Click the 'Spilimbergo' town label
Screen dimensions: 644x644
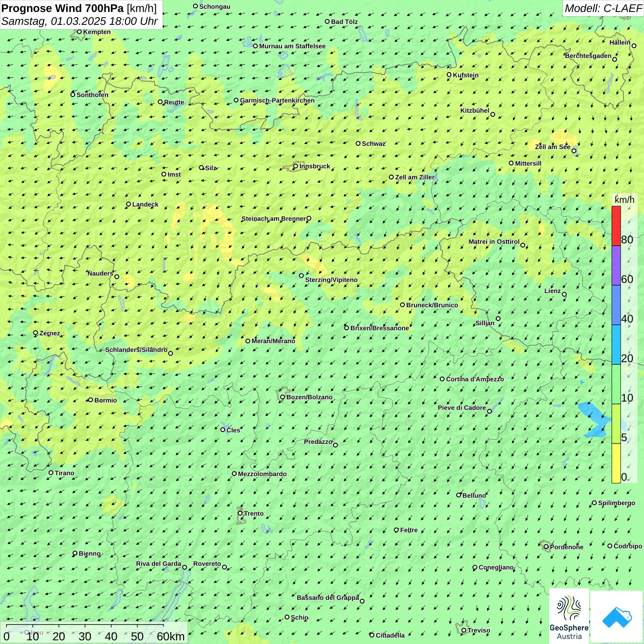point(617,503)
